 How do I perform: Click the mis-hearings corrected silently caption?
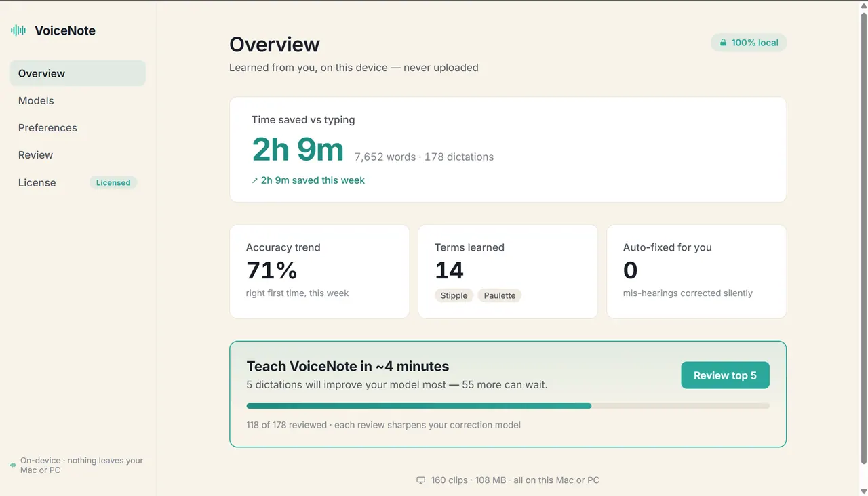(688, 293)
